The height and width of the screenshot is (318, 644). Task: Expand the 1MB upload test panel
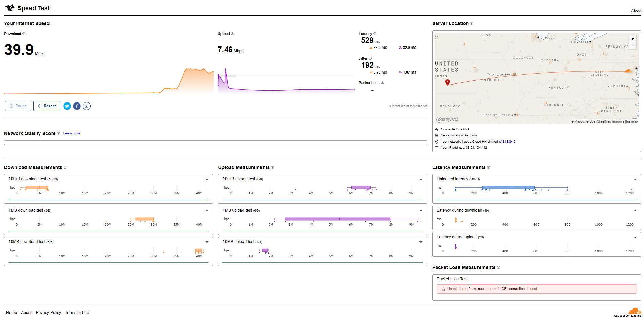coord(421,211)
